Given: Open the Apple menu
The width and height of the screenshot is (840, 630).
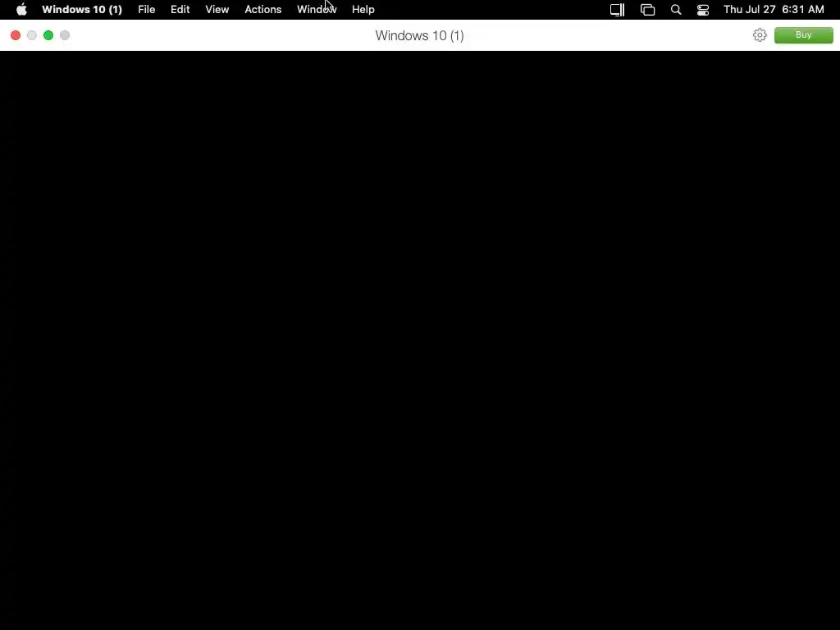Looking at the screenshot, I should coord(21,10).
